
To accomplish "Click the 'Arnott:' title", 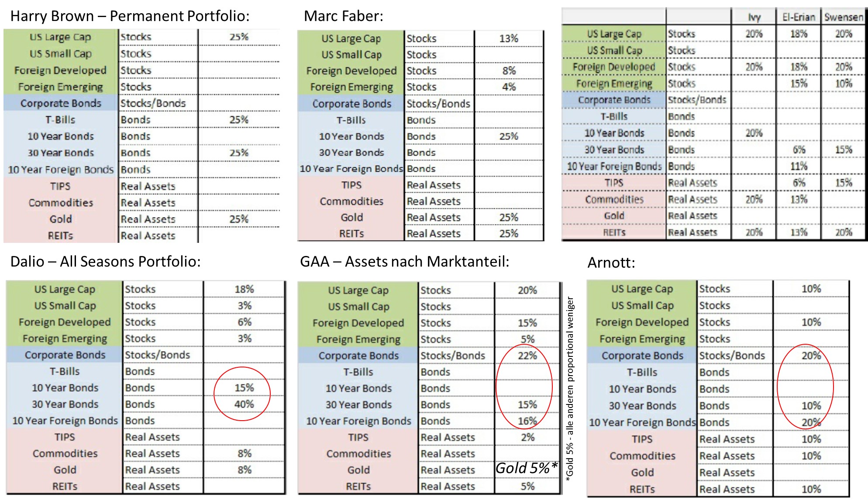I will tap(611, 263).
